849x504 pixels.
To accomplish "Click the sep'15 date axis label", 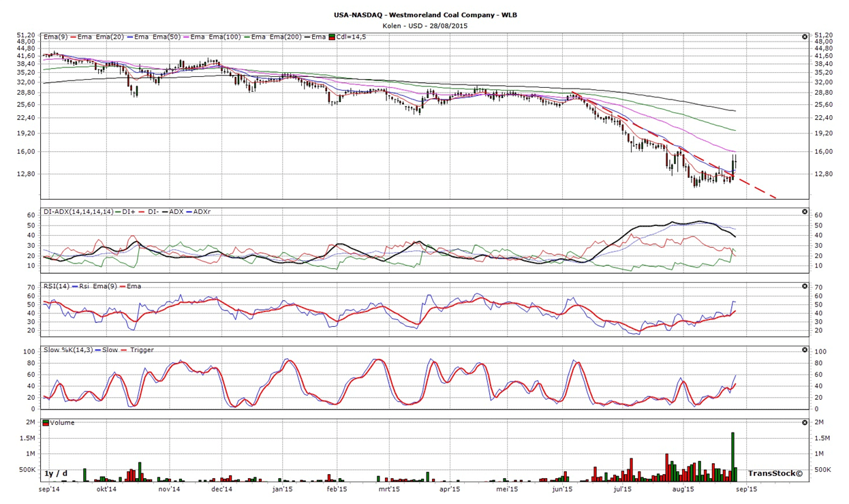I will click(x=745, y=489).
